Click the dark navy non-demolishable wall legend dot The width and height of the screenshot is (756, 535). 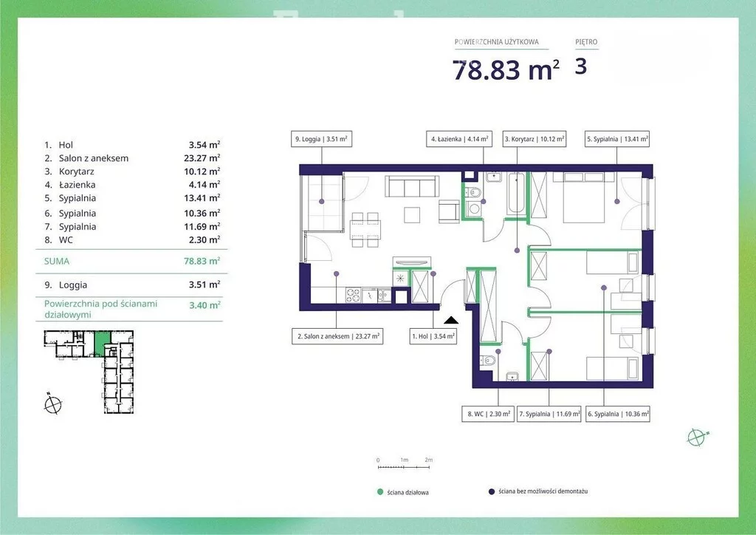[490, 491]
